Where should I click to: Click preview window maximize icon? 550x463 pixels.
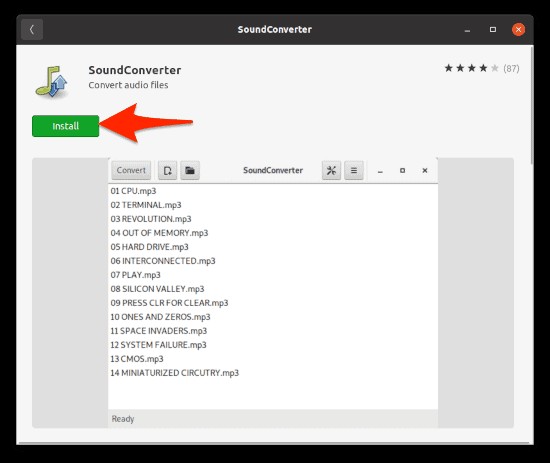click(x=402, y=170)
